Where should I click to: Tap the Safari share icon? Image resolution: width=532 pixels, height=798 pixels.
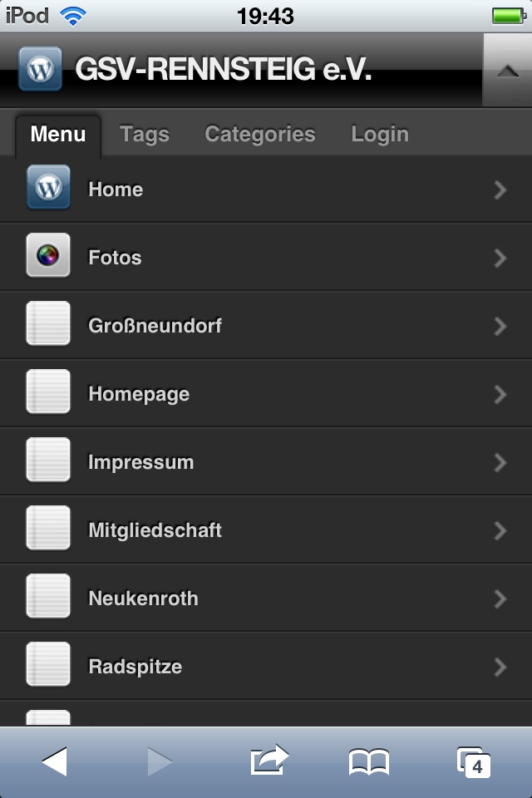coord(268,760)
